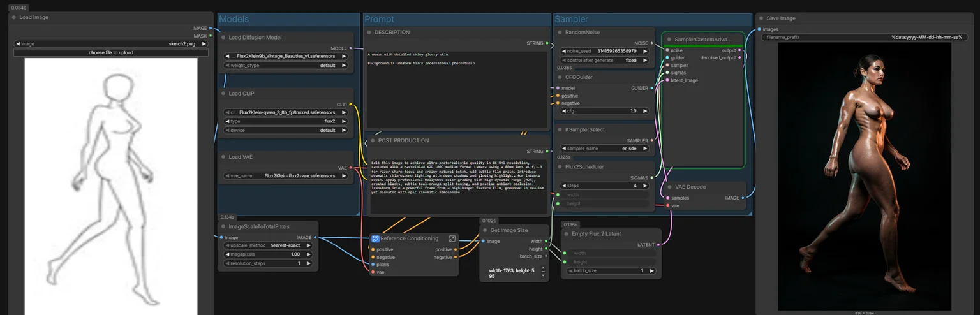Increase resolution_steps with right arrow
The width and height of the screenshot is (980, 315).
[x=308, y=263]
